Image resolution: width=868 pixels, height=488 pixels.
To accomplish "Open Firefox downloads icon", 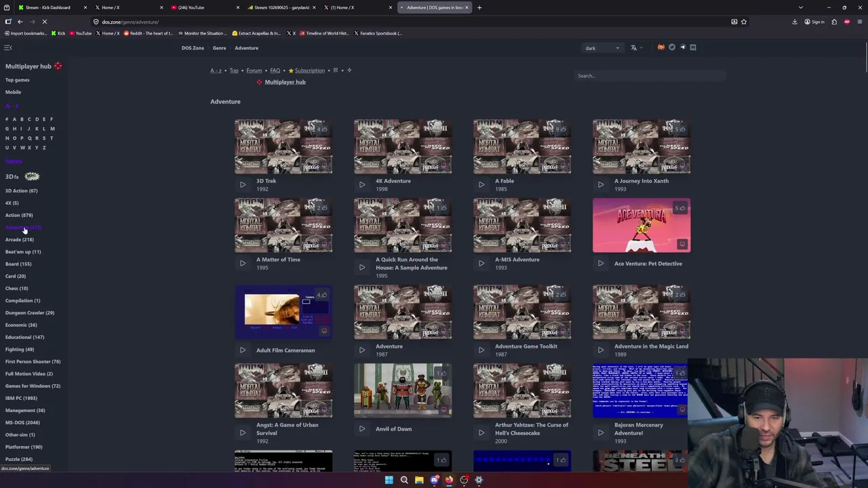I will click(795, 22).
